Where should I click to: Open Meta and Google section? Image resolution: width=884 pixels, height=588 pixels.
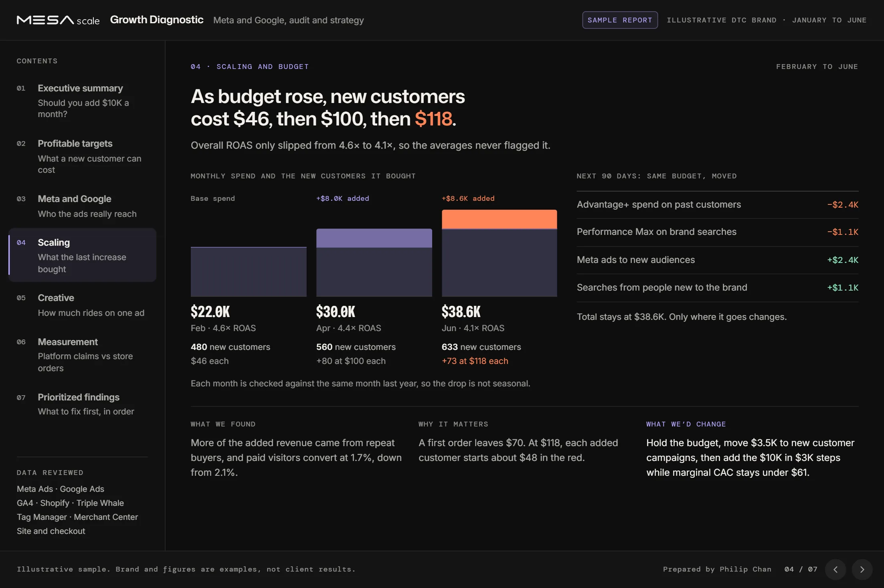click(x=82, y=206)
